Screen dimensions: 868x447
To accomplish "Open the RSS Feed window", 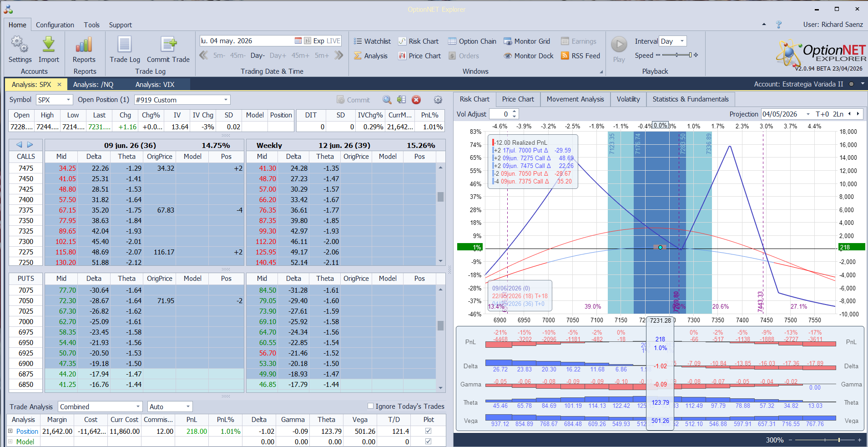I will [580, 56].
